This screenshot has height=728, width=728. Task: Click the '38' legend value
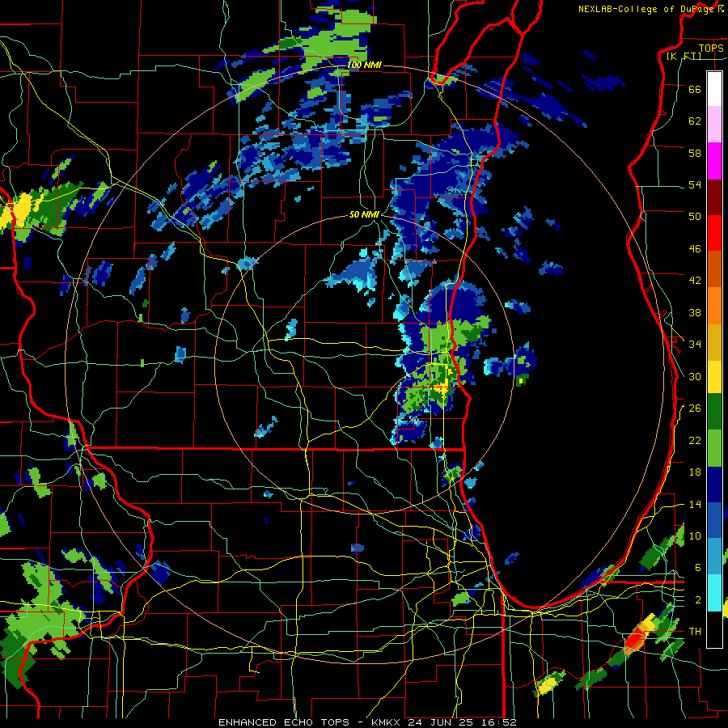click(695, 312)
